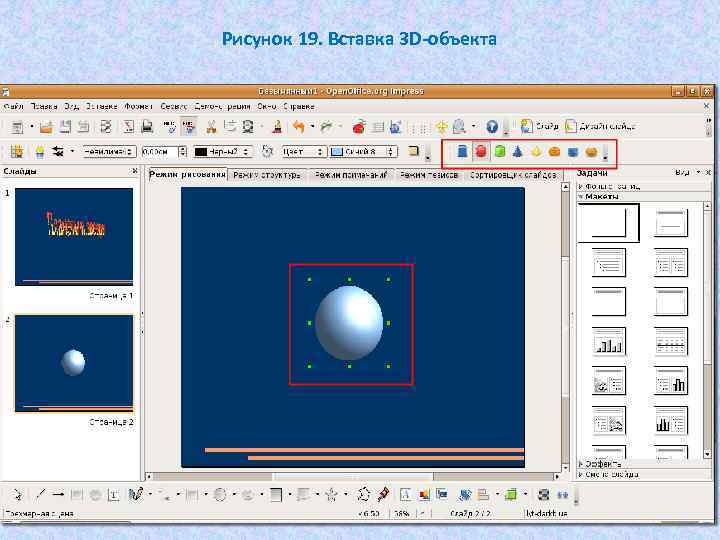Click the Save document icon
The height and width of the screenshot is (540, 720).
pyautogui.click(x=65, y=126)
